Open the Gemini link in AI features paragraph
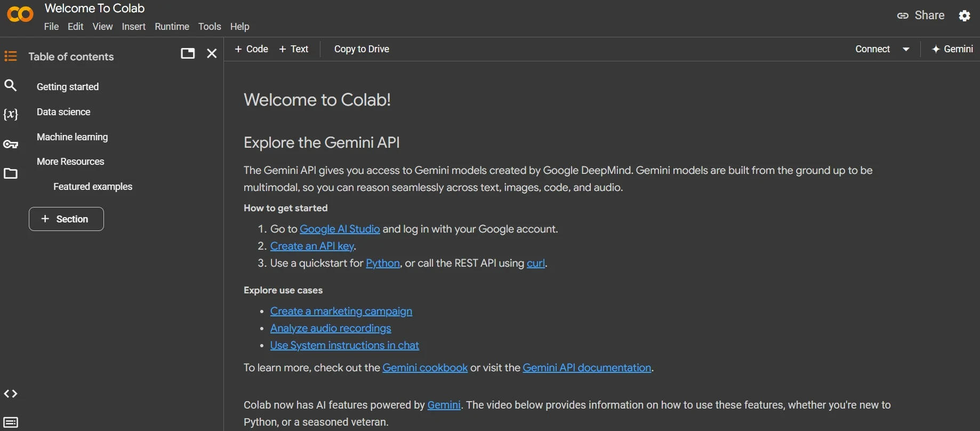The height and width of the screenshot is (431, 980). 444,405
